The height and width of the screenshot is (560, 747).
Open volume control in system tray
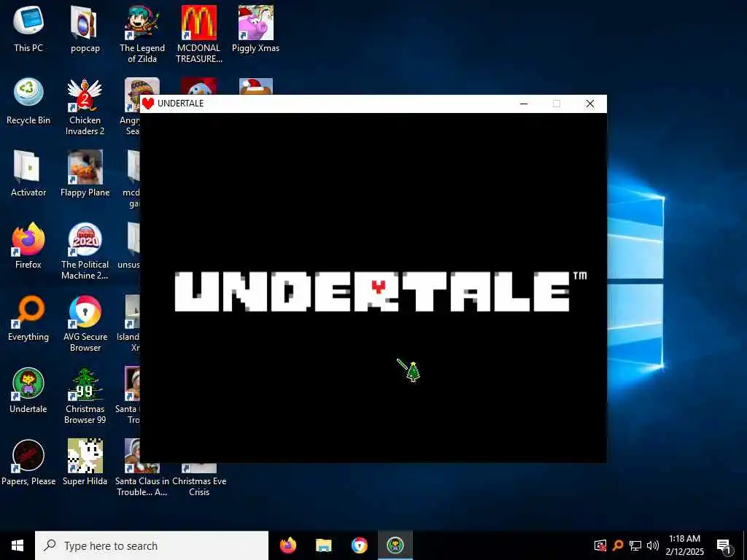pos(653,545)
